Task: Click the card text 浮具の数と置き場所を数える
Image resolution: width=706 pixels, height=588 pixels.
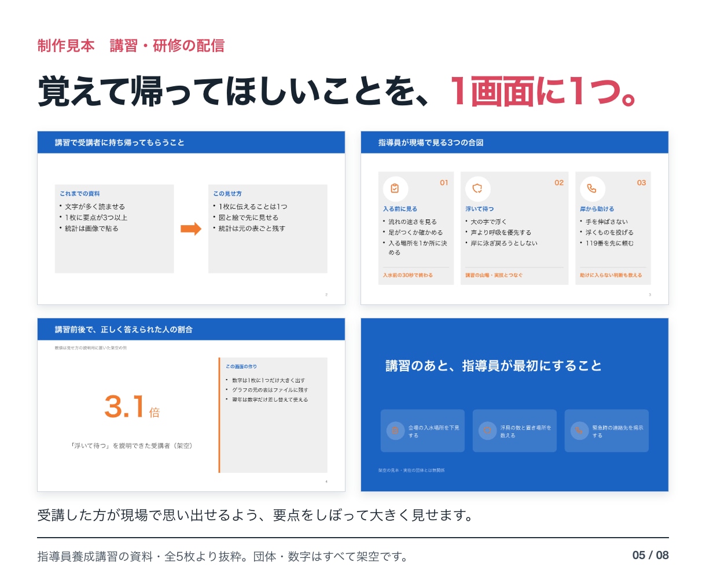Action: pos(526,431)
